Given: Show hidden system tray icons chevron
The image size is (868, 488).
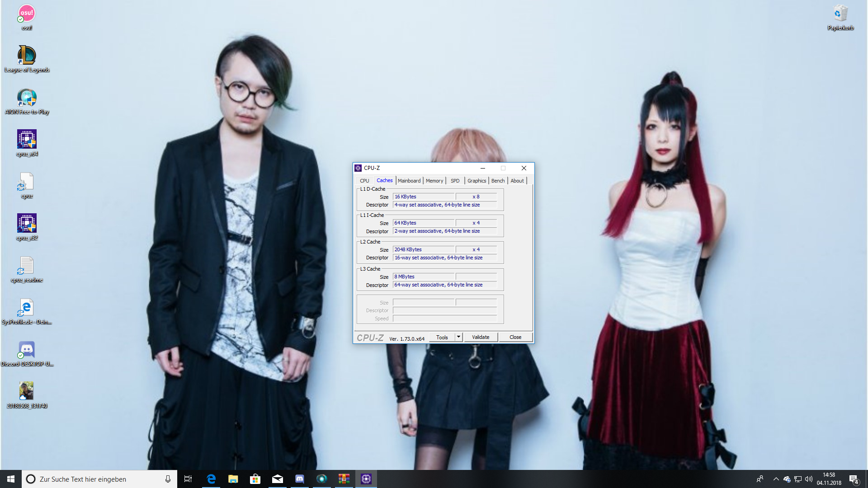Looking at the screenshot, I should click(776, 479).
